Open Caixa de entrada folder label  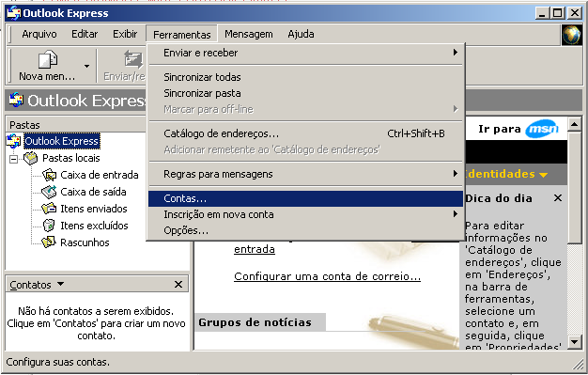(100, 175)
